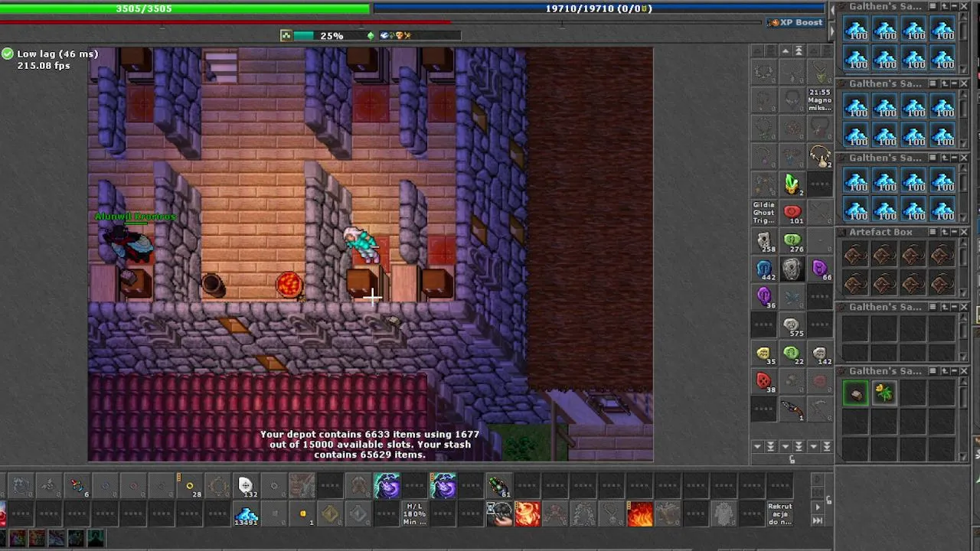Use the white rune stack of 575
The width and height of the screenshot is (980, 551).
[792, 325]
